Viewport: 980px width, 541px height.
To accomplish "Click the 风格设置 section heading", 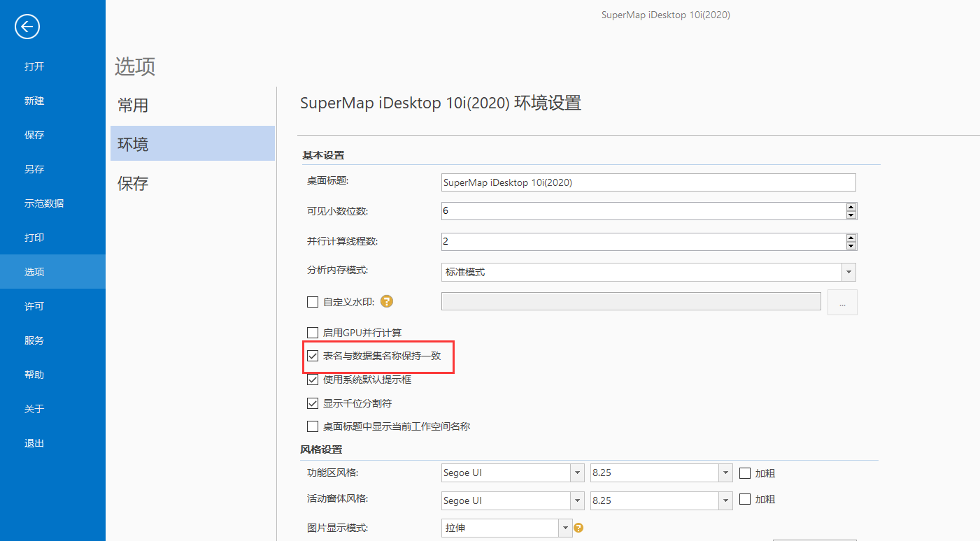I will click(x=322, y=449).
